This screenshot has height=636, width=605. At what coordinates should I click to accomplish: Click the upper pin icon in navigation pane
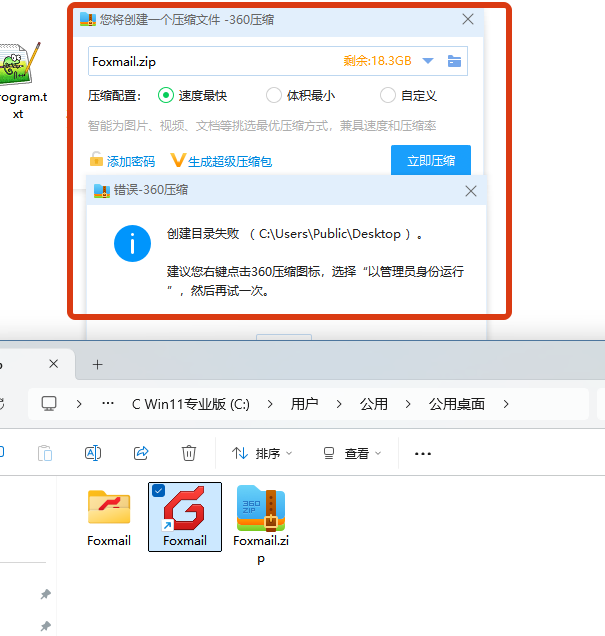(45, 594)
